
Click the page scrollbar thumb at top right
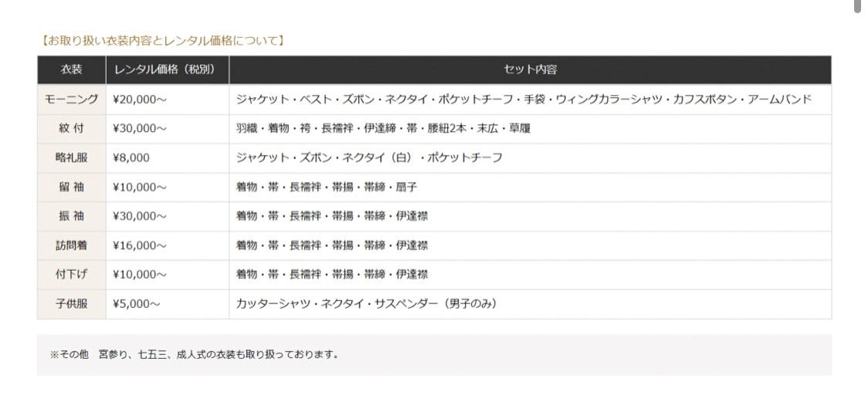click(x=857, y=5)
